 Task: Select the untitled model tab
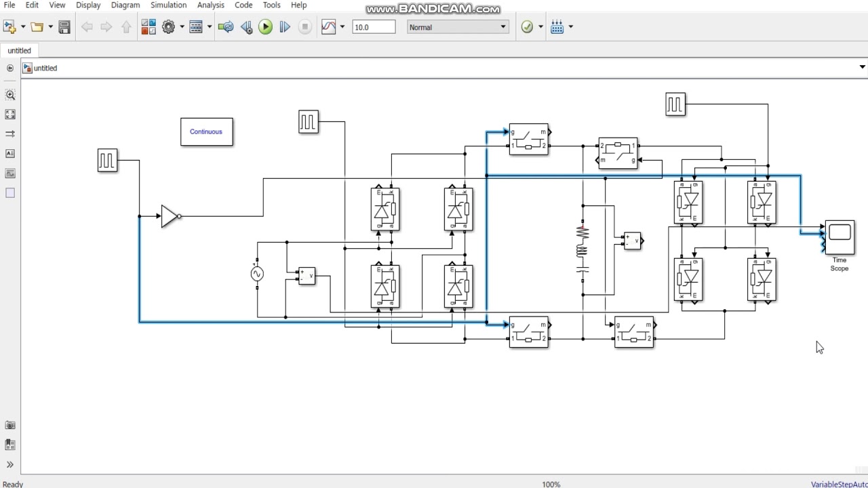[x=20, y=51]
